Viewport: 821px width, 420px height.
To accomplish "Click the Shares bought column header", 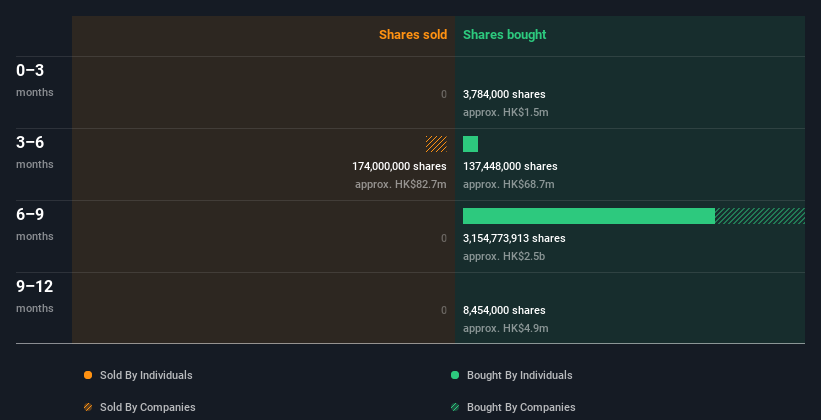I will coord(504,35).
